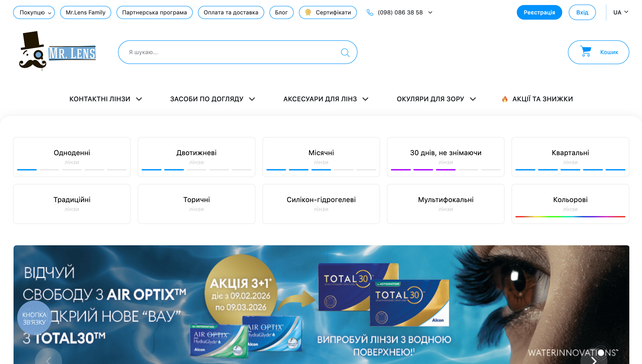This screenshot has width=642, height=364.
Task: Click inside the Я шукаю search field
Action: [x=225, y=52]
